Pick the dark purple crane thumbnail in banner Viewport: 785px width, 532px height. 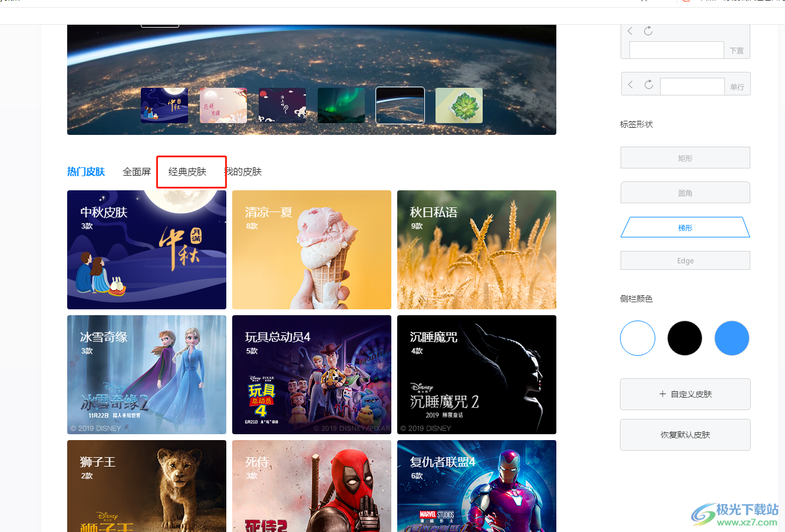(x=282, y=105)
